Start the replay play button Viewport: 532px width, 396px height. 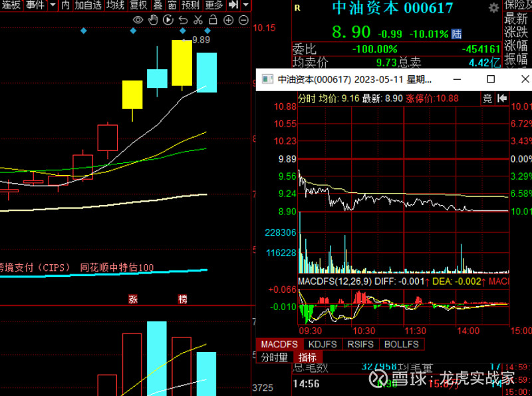click(168, 20)
